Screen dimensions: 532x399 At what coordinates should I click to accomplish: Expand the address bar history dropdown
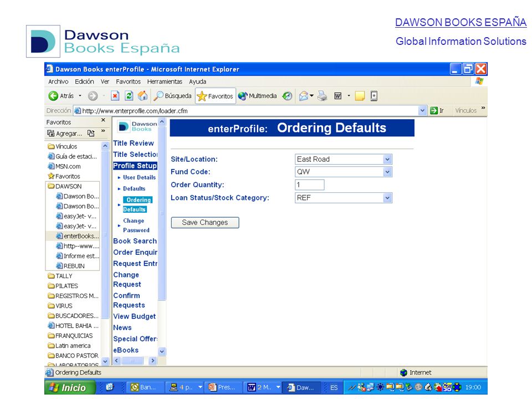coord(422,111)
